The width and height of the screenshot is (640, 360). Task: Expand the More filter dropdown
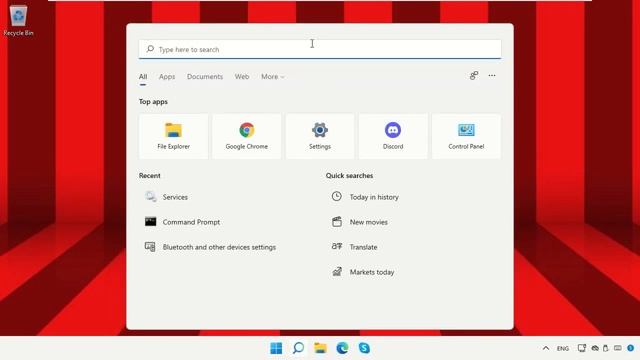pos(273,77)
